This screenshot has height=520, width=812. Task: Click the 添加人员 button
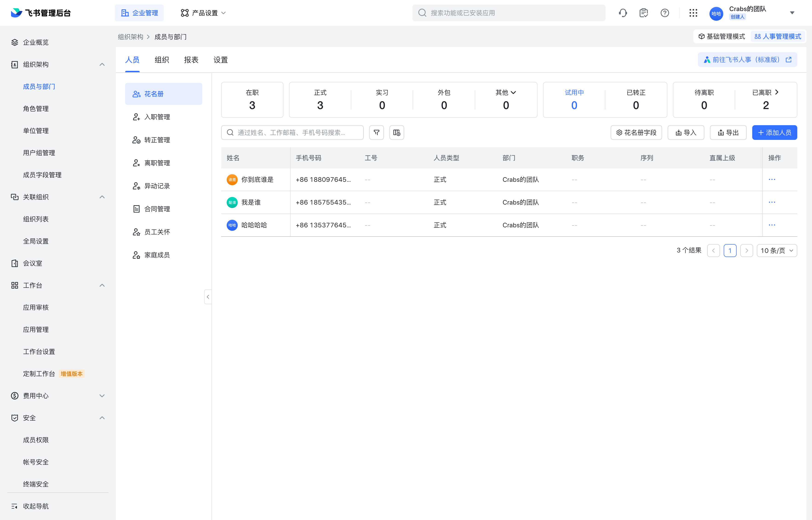coord(774,132)
